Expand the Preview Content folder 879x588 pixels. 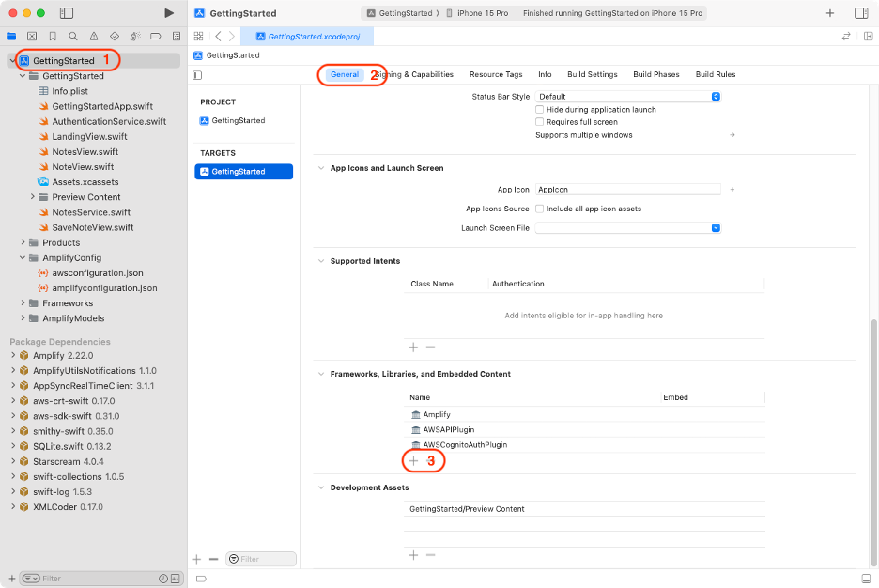tap(33, 196)
